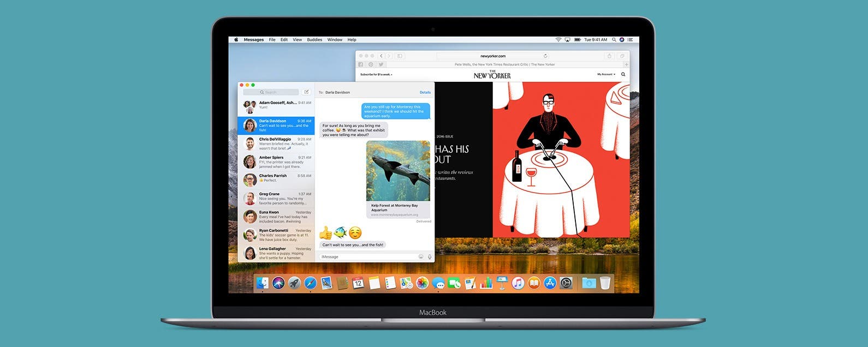Click the Details link in conversation
The image size is (868, 347).
tap(425, 92)
